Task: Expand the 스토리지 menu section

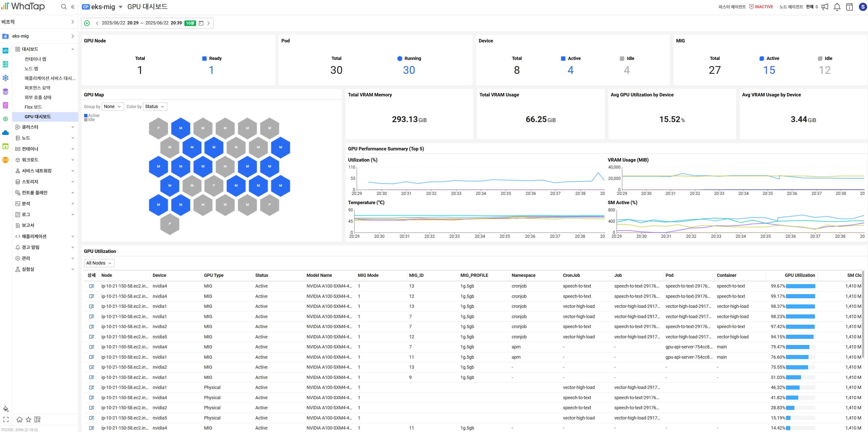Action: (72, 182)
